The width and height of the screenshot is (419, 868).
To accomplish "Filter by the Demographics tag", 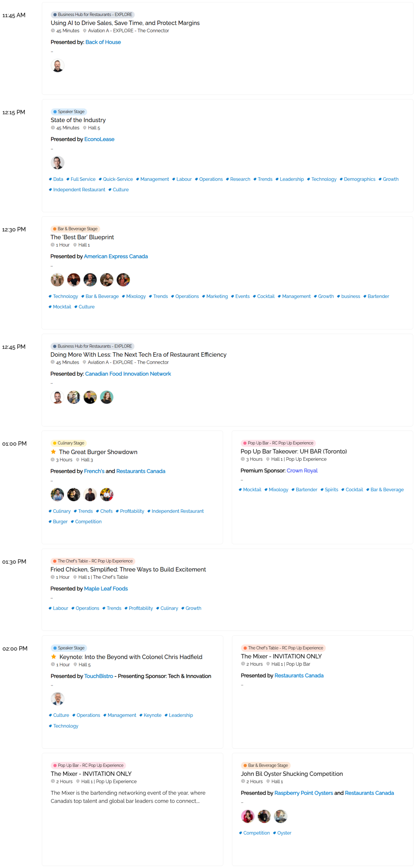I will 359,179.
